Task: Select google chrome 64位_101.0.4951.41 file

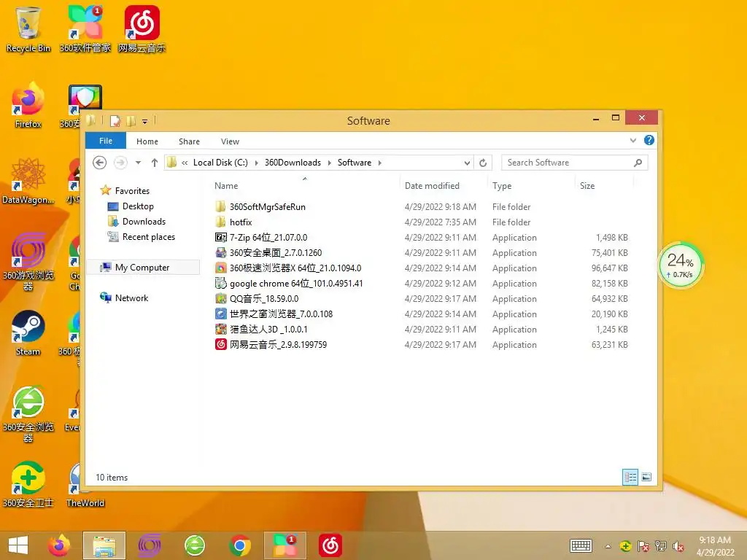Action: [296, 284]
